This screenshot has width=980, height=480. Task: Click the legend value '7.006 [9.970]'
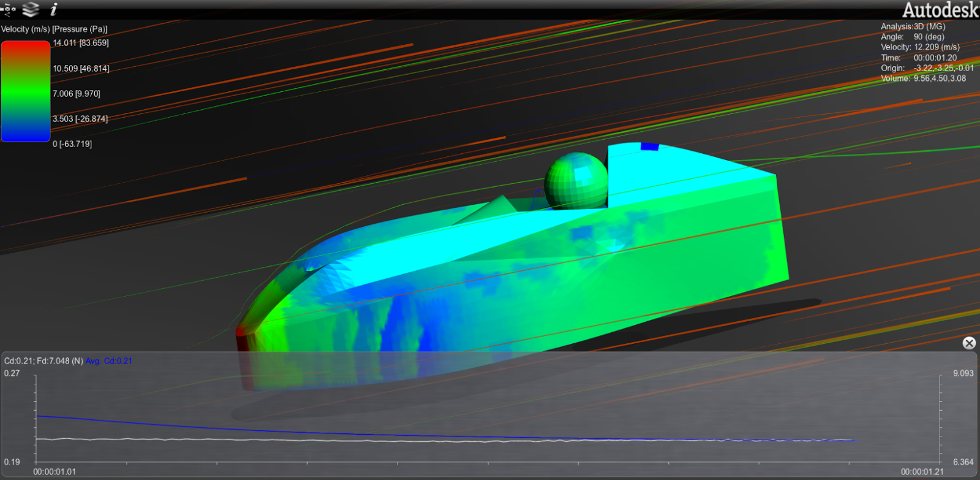coord(77,93)
